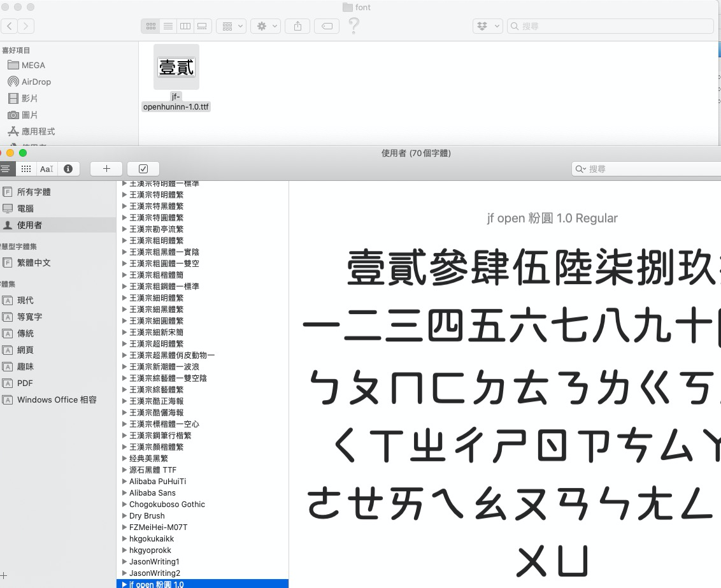Select the 繁體中文 smart collection
Screen dimensions: 721x588
(34, 262)
